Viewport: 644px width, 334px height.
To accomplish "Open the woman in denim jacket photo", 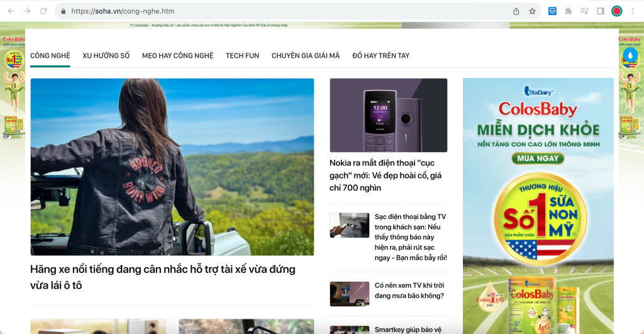I will click(x=172, y=167).
